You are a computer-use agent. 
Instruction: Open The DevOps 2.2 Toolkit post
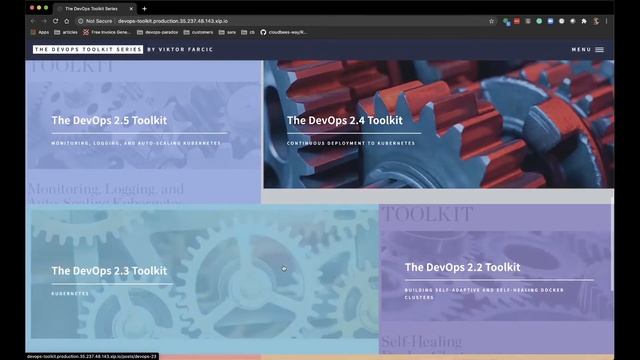tap(462, 267)
